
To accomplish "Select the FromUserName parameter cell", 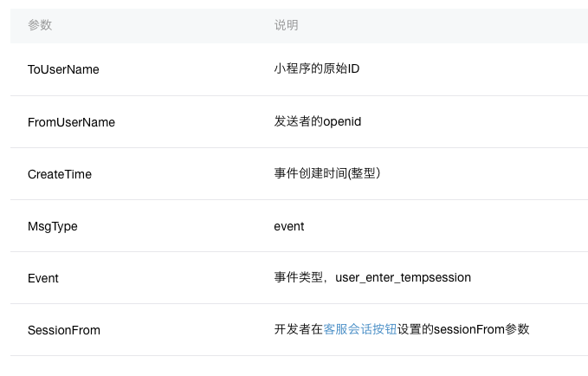I will (71, 122).
